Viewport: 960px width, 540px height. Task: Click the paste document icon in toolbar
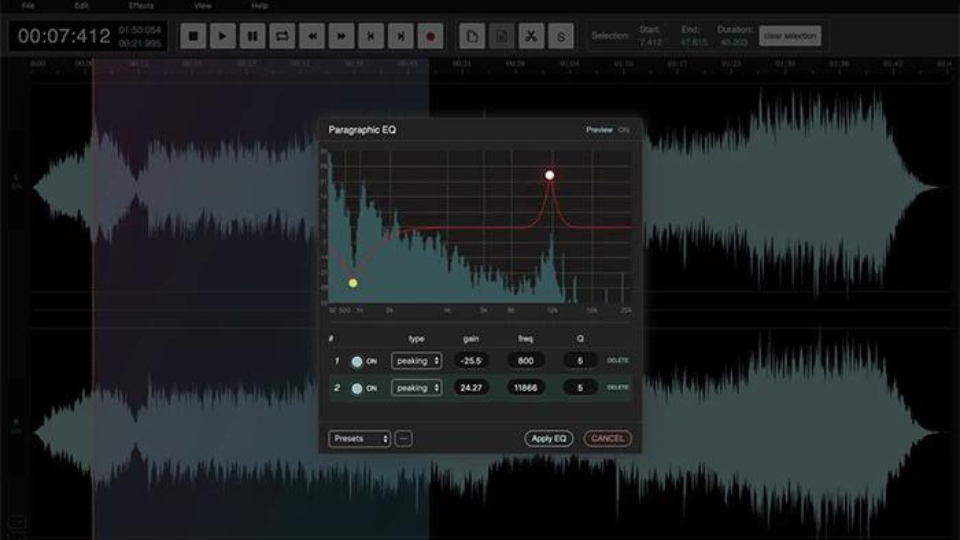click(501, 36)
